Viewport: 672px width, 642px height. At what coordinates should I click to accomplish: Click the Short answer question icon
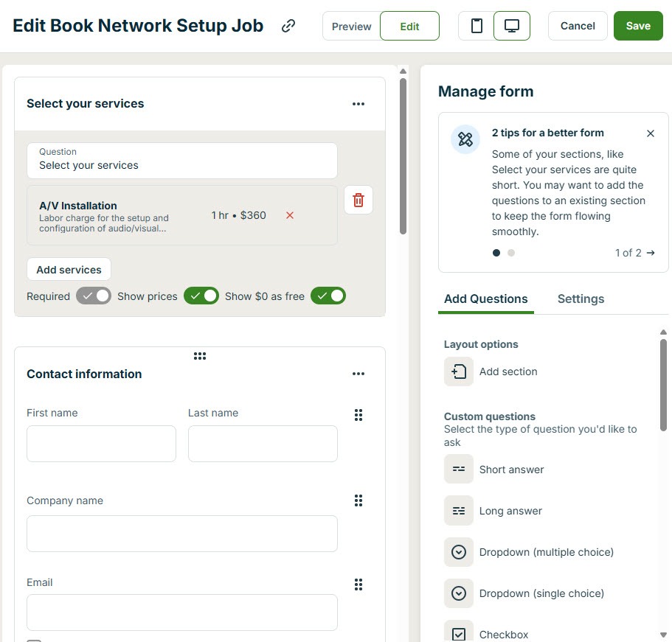click(459, 469)
